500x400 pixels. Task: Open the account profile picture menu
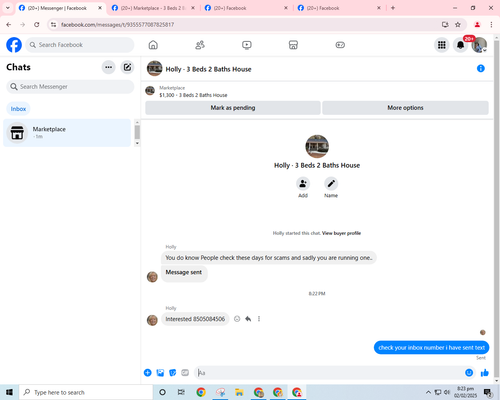click(479, 45)
